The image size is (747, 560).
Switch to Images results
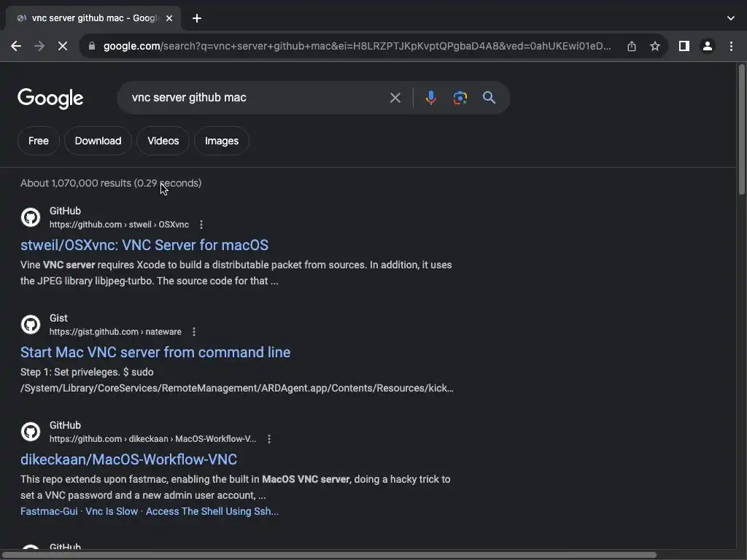pyautogui.click(x=222, y=141)
